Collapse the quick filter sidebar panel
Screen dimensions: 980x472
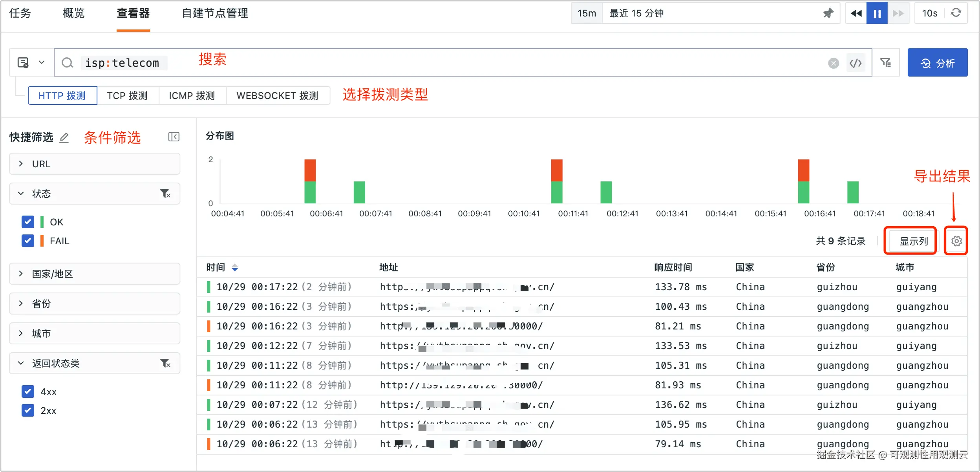point(174,137)
